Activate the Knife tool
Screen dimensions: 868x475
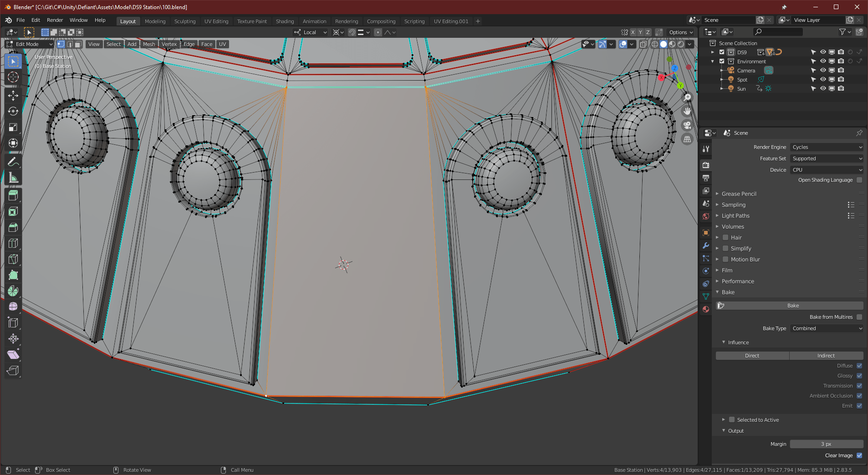[x=13, y=259]
